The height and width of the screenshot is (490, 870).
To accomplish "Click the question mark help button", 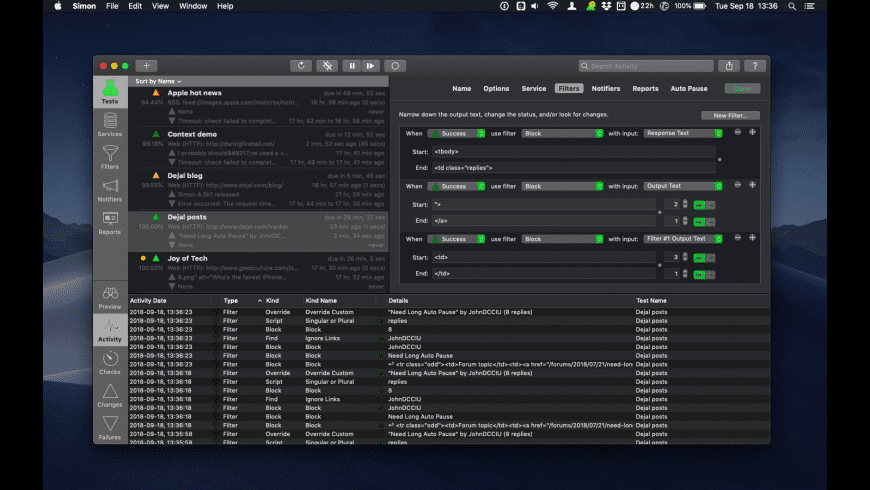I will (x=755, y=65).
